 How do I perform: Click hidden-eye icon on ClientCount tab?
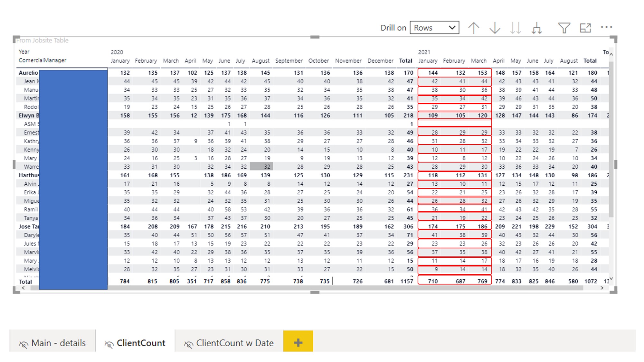click(x=109, y=344)
